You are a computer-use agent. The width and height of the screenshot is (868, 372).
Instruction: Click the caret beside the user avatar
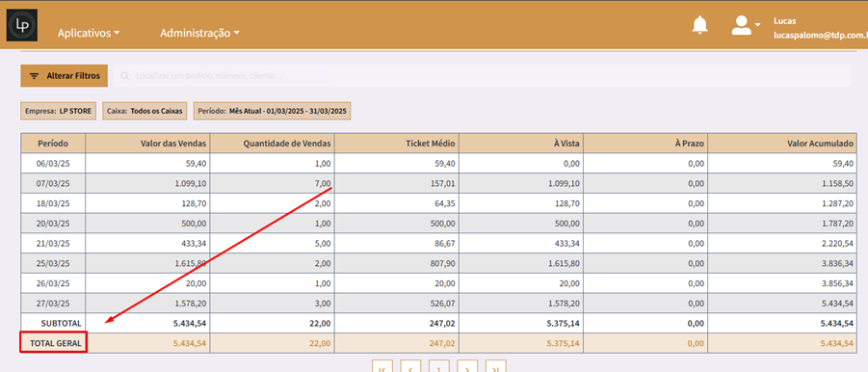[758, 23]
